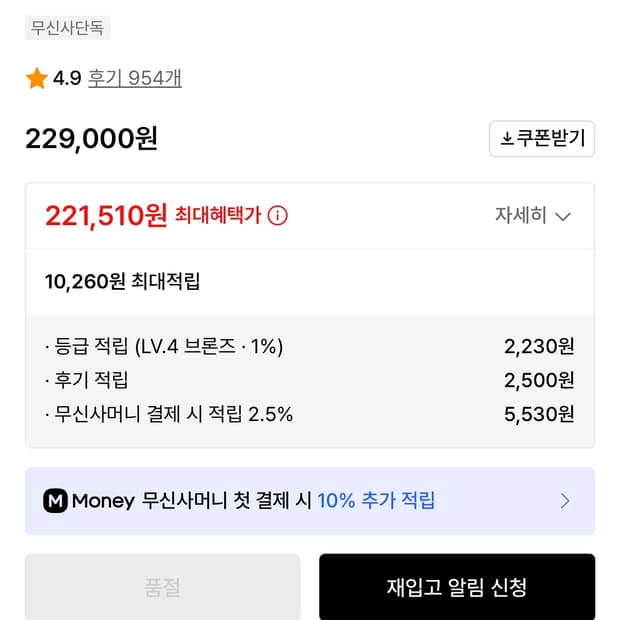Screen dimensions: 620x620
Task: Select the 후기 적립 2,500원 row
Action: click(309, 380)
